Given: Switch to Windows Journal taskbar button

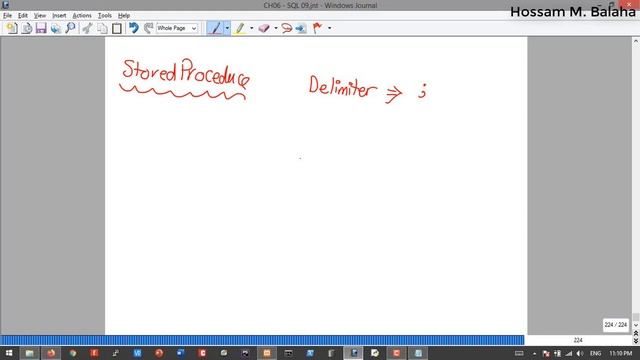Looking at the screenshot, I should coord(353,353).
